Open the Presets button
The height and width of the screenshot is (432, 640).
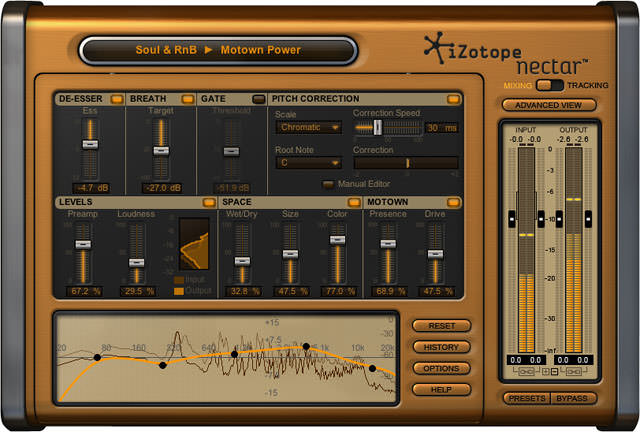tap(527, 398)
